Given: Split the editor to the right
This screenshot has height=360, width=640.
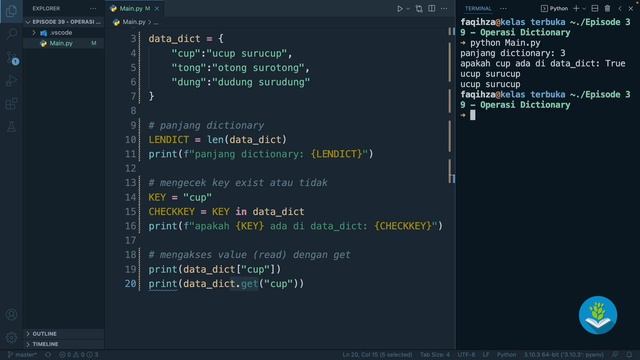Looking at the screenshot, I should click(x=431, y=9).
